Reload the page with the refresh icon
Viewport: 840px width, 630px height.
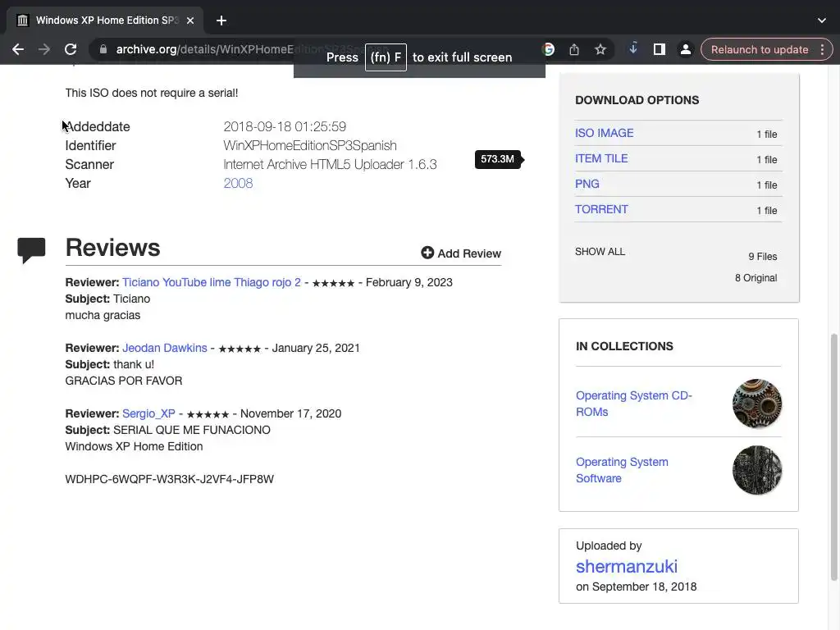coord(71,49)
